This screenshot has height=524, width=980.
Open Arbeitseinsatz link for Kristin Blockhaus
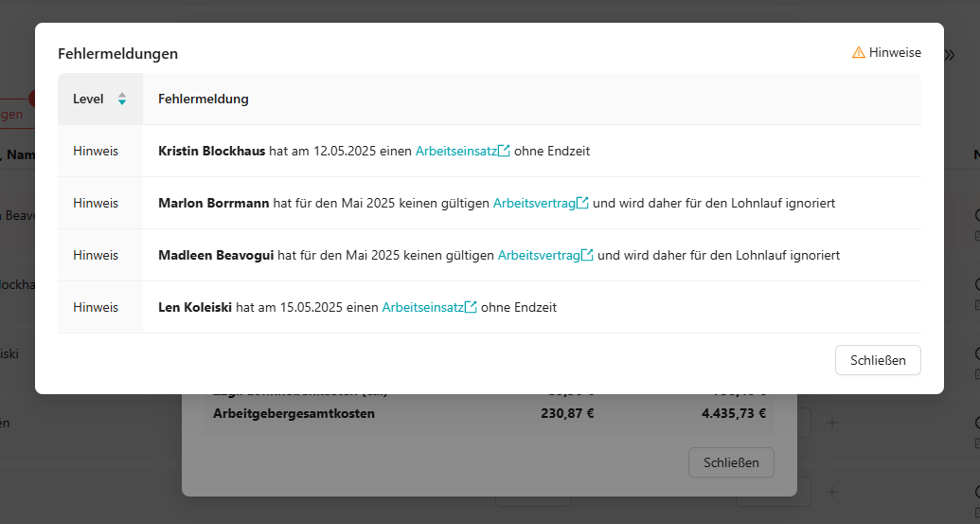pyautogui.click(x=455, y=151)
